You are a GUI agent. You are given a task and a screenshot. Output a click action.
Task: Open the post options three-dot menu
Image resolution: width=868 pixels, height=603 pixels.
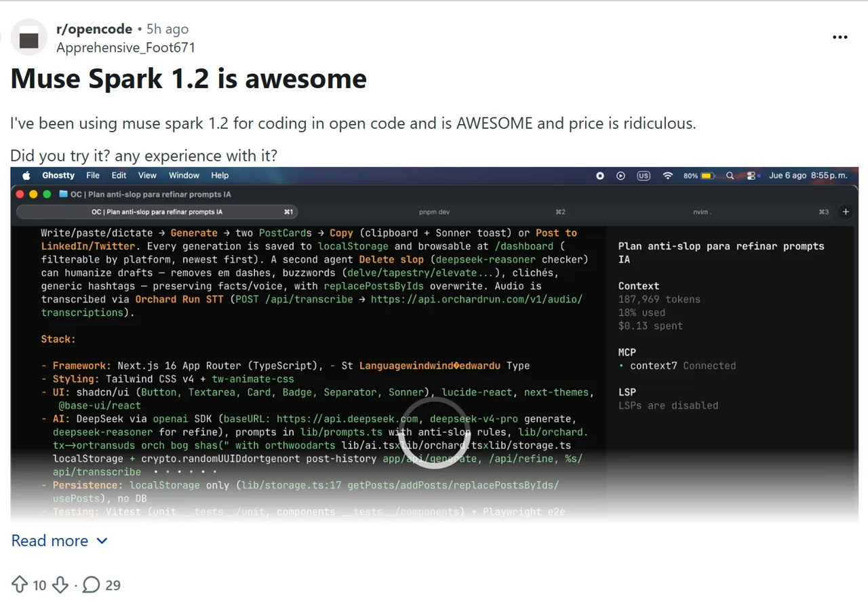pyautogui.click(x=840, y=37)
